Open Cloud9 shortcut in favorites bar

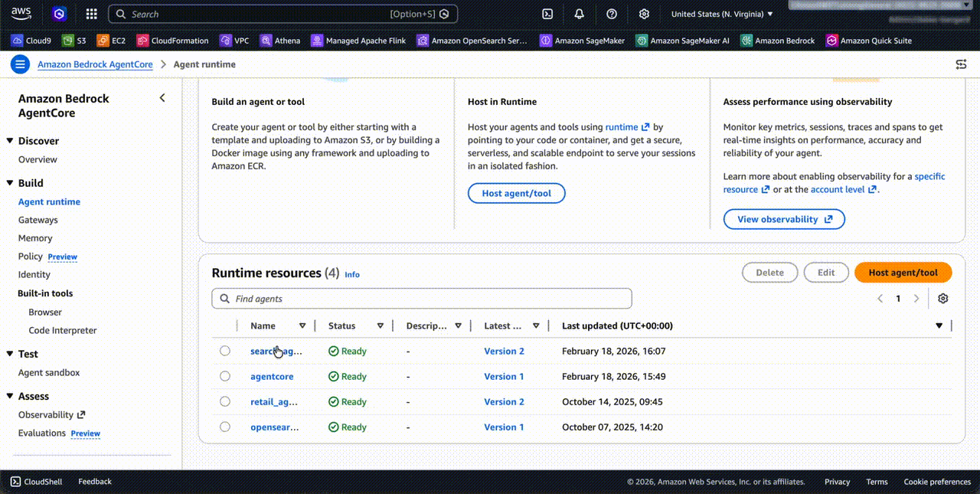pos(31,41)
